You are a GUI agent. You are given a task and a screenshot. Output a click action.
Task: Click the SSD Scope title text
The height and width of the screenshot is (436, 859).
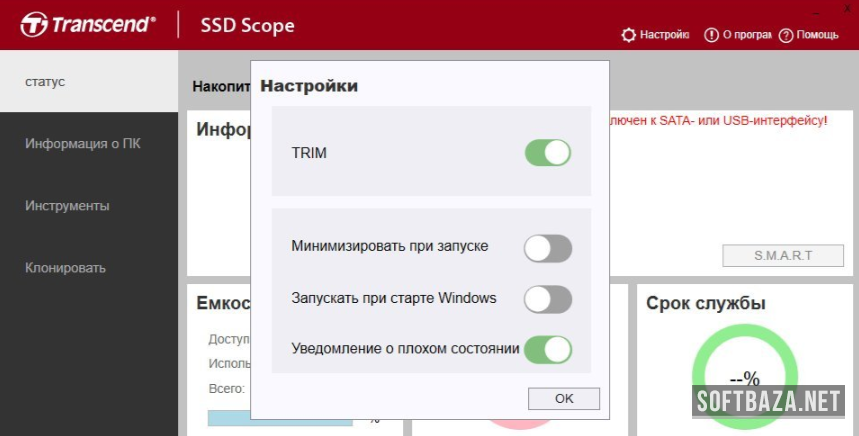point(247,25)
